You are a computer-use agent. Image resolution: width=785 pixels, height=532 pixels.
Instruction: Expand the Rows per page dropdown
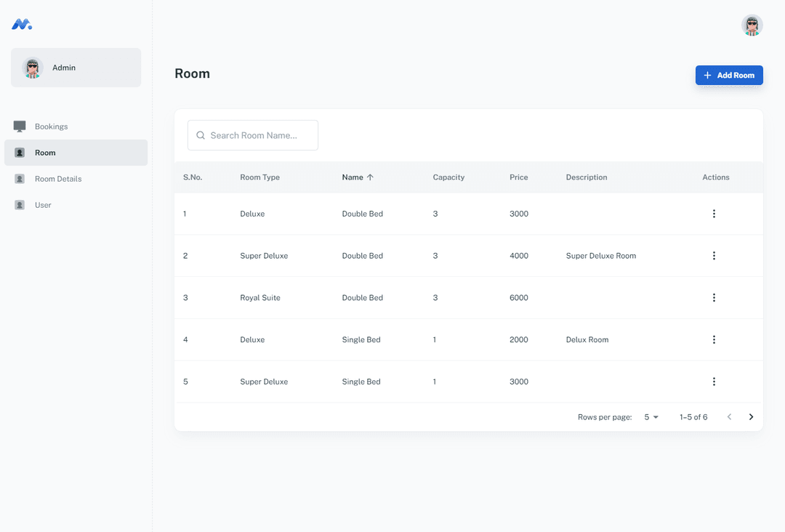click(x=651, y=417)
